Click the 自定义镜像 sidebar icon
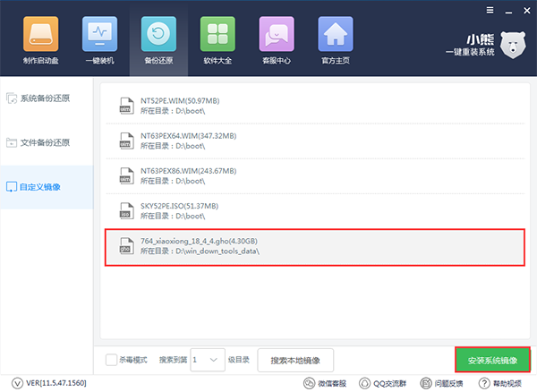 (x=12, y=187)
